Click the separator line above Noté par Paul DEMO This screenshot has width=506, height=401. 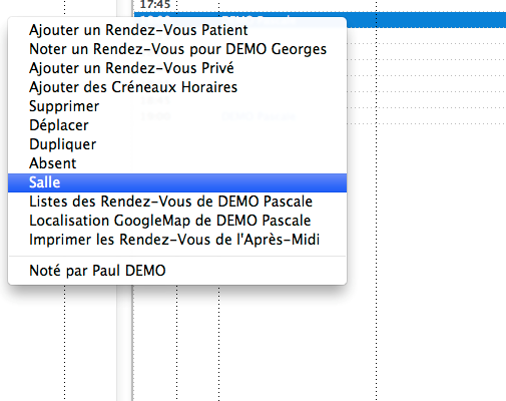pyautogui.click(x=177, y=256)
